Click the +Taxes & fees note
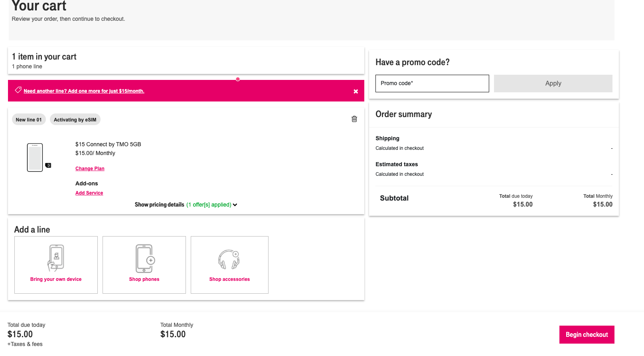 click(25, 344)
